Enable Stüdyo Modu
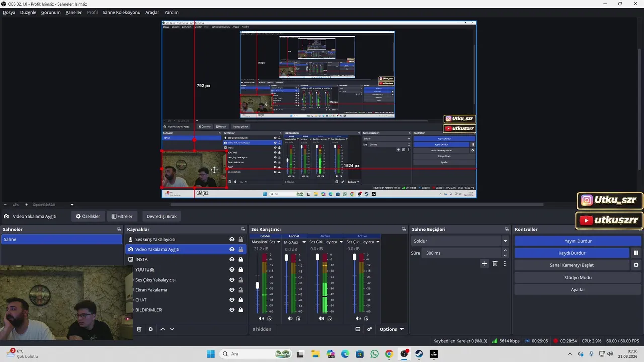 click(578, 277)
